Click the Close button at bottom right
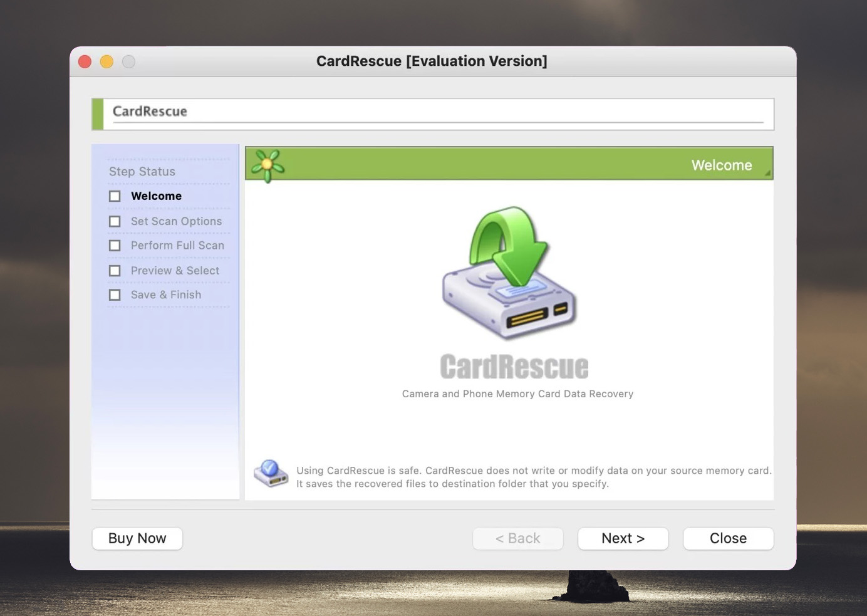 728,538
